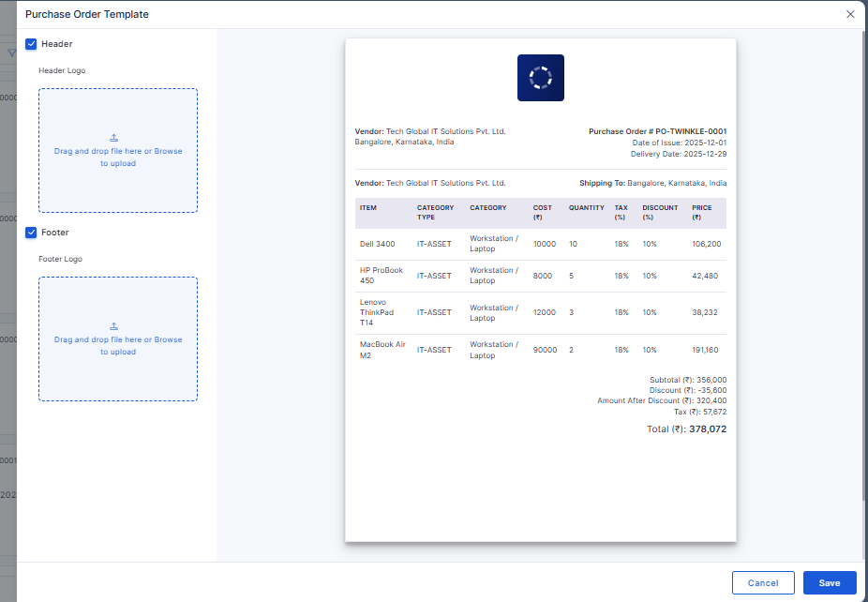Close the Purchase Order Template dialog
The height and width of the screenshot is (602, 868).
point(850,14)
